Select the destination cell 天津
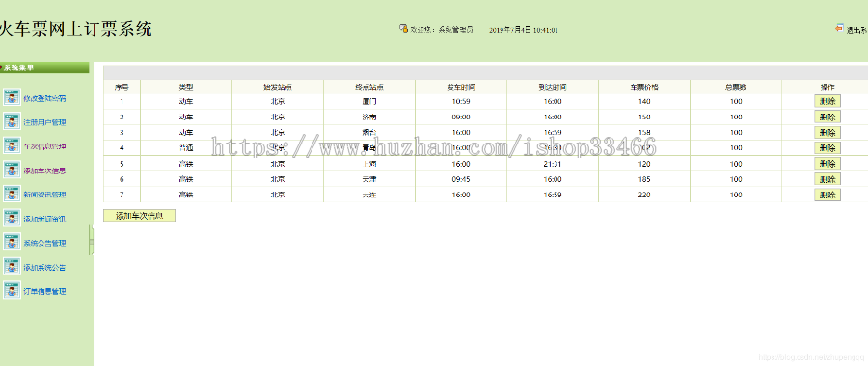Viewport: 868px width, 366px height. (x=369, y=179)
